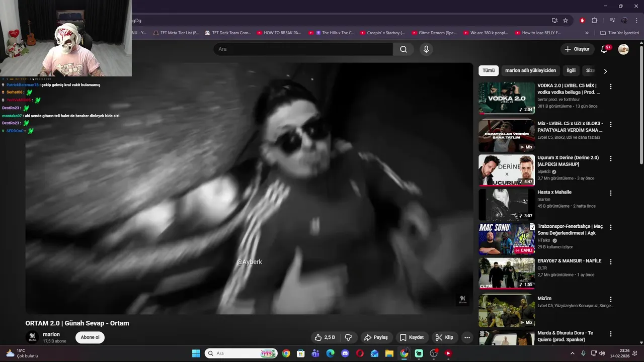
Task: Open Tüm Yer İşaretleri folder
Action: 619,33
